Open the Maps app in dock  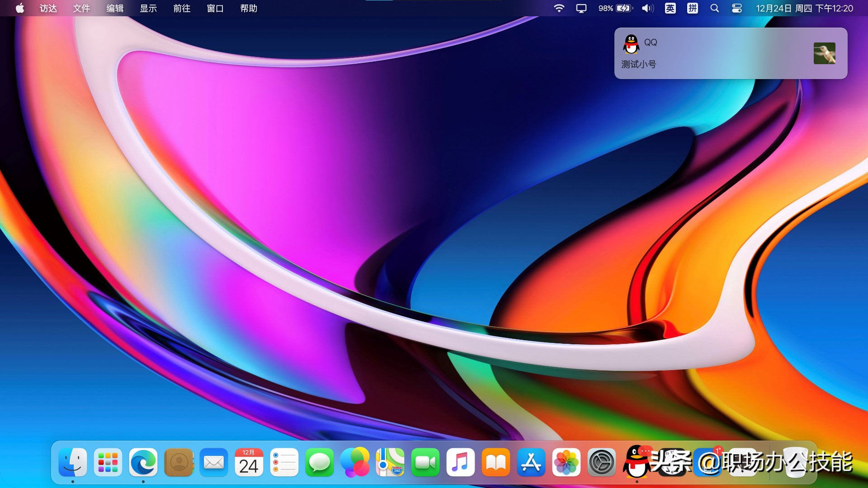click(x=390, y=462)
